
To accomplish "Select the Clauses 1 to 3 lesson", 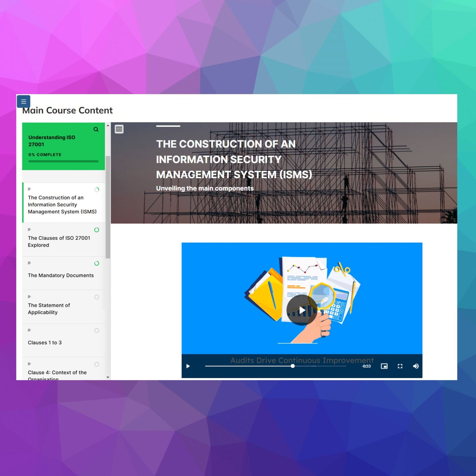I will click(x=45, y=343).
